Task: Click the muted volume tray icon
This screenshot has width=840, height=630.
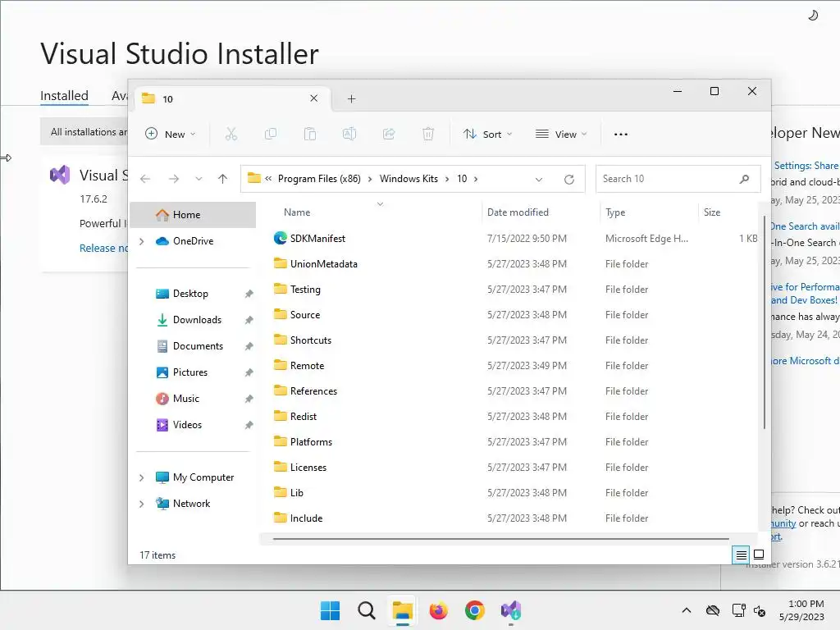Action: [760, 610]
